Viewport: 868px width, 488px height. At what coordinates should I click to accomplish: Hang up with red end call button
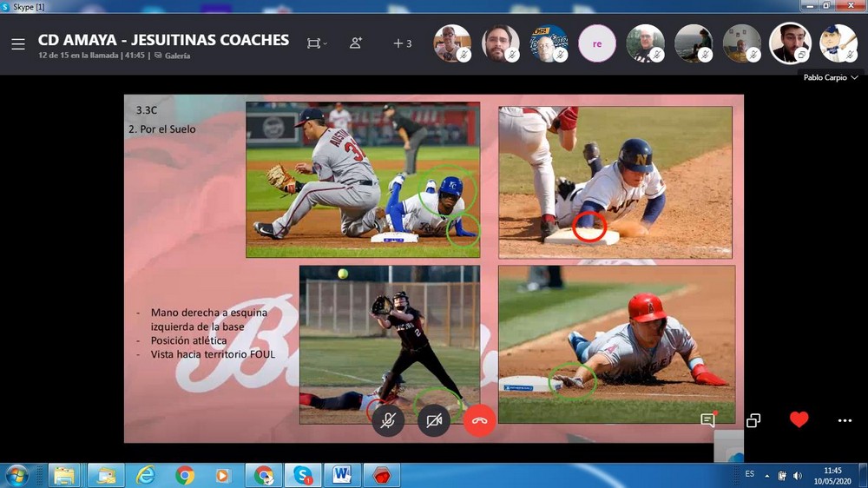[x=479, y=420]
